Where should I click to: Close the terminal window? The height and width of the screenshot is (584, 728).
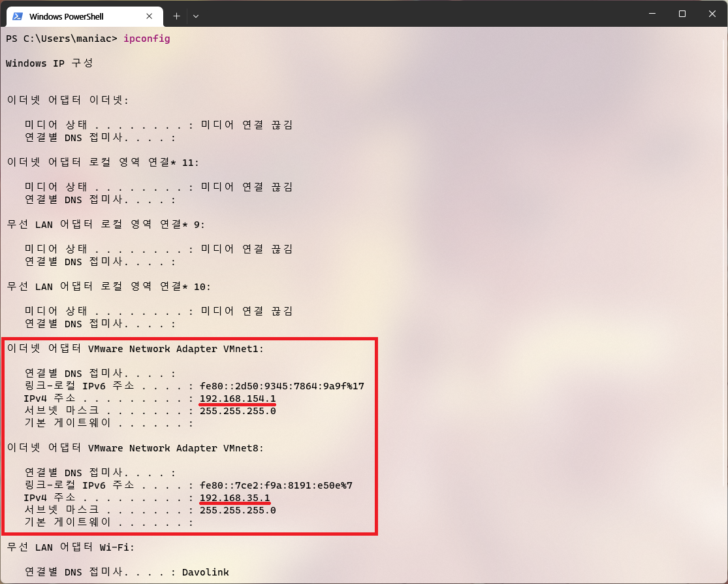pos(712,14)
